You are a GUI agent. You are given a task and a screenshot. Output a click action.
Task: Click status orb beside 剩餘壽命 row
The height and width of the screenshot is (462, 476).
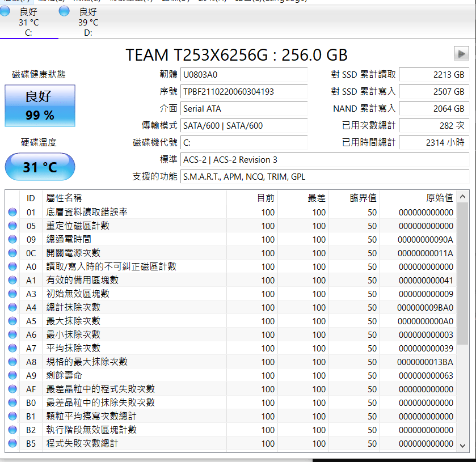pyautogui.click(x=12, y=376)
